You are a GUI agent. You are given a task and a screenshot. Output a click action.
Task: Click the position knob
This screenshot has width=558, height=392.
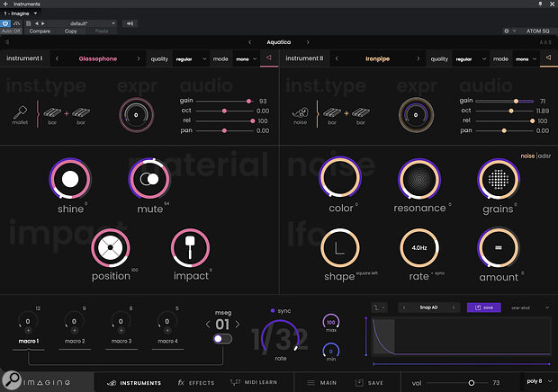pyautogui.click(x=111, y=247)
